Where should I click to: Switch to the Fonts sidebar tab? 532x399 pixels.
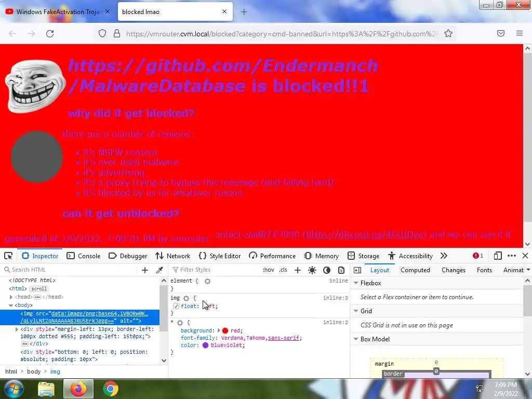pyautogui.click(x=484, y=270)
